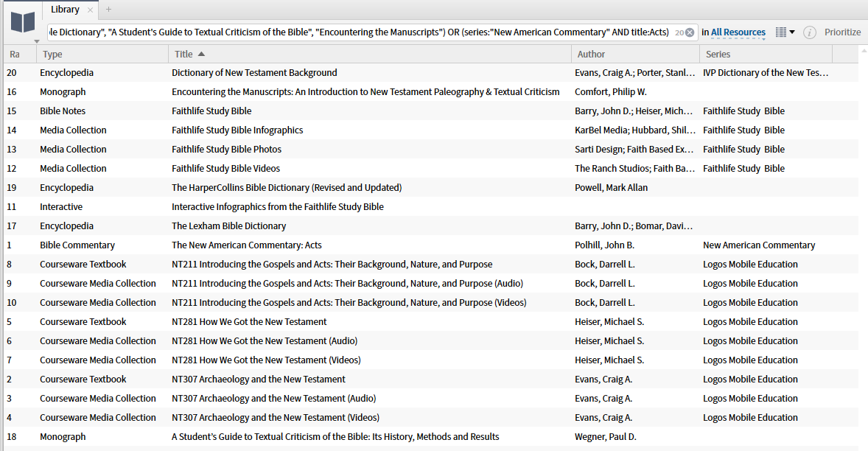Select NT211 Introducing the Gospels textbook title
This screenshot has width=868, height=451.
[332, 265]
